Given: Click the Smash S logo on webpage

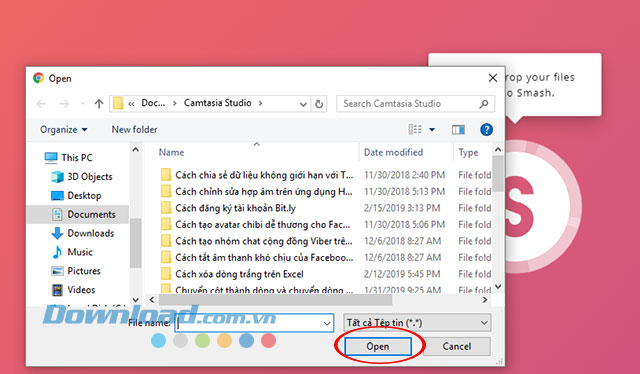Looking at the screenshot, I should pos(519,207).
